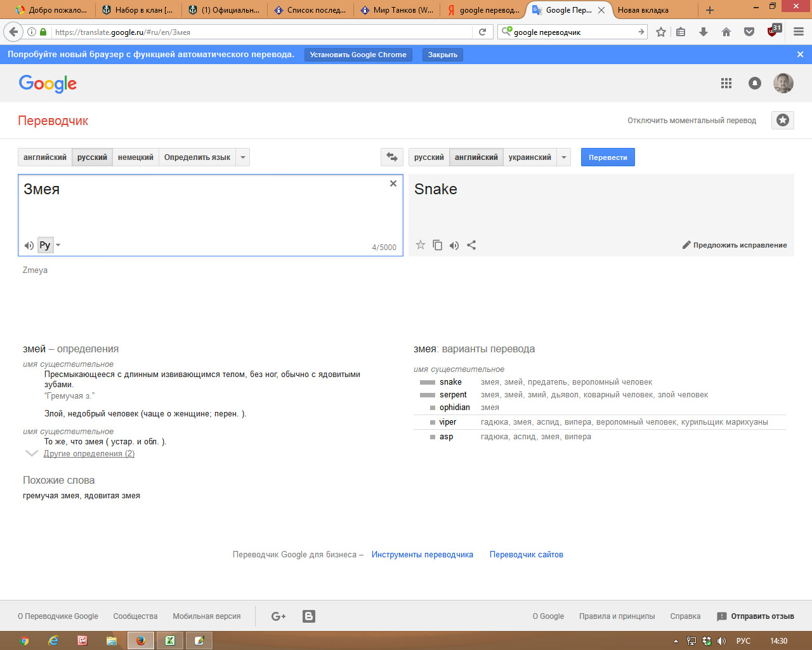This screenshot has height=650, width=812.
Task: Save translation with star icon
Action: [420, 245]
